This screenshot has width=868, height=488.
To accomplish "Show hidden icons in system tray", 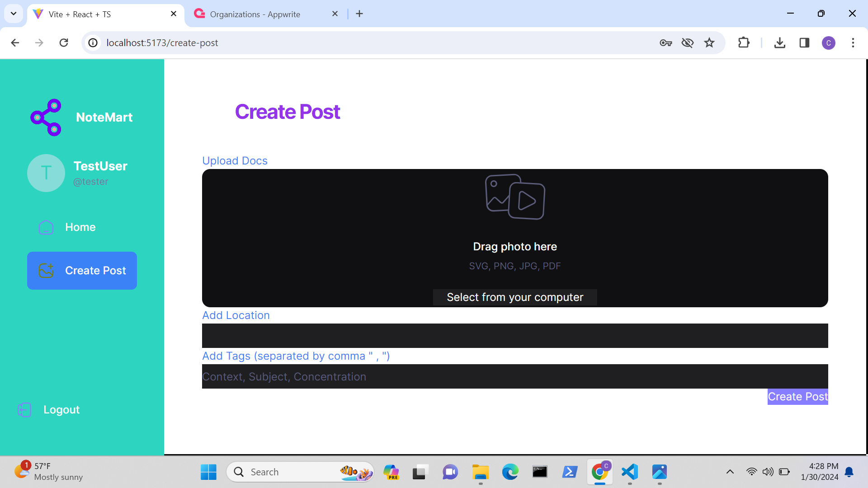I will [x=730, y=472].
